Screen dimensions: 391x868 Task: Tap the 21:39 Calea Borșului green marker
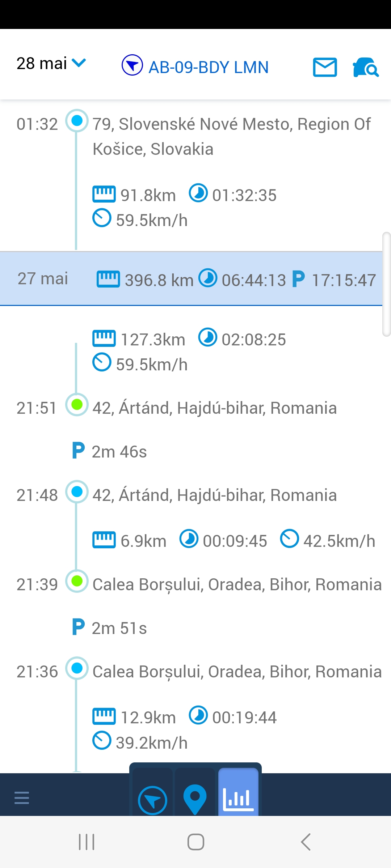(x=77, y=581)
